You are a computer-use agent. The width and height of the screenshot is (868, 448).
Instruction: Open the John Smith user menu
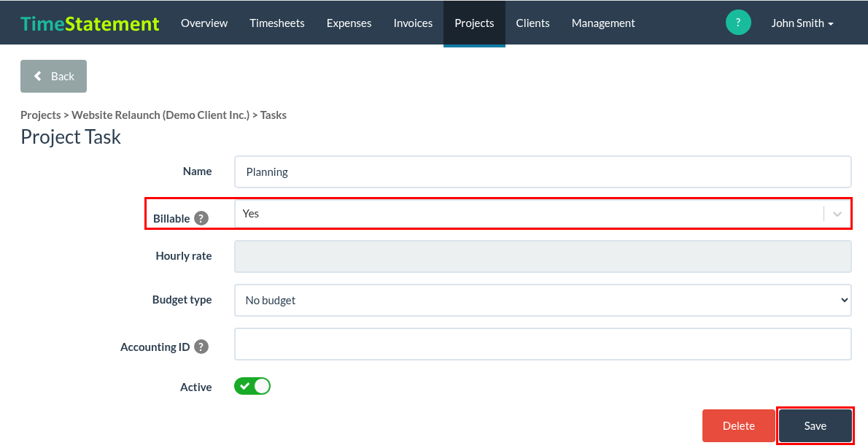click(x=802, y=23)
